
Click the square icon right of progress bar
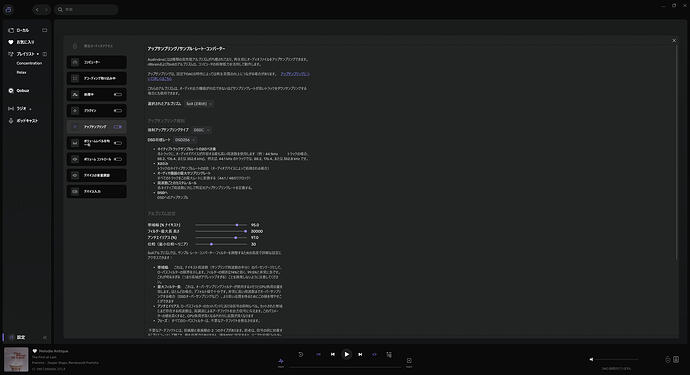click(409, 361)
